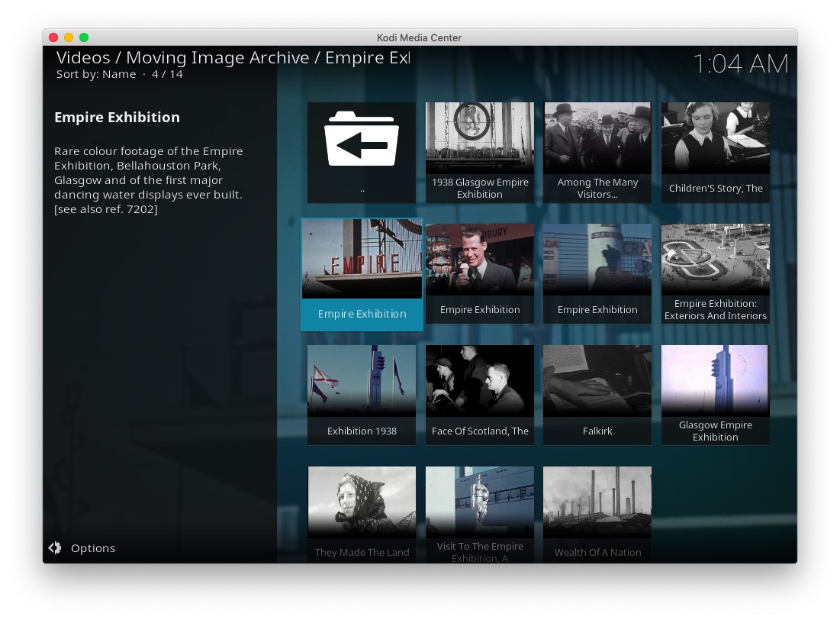Screen dimensions: 840x620
Task: Play Children'S Story, The video
Action: pyautogui.click(x=715, y=152)
